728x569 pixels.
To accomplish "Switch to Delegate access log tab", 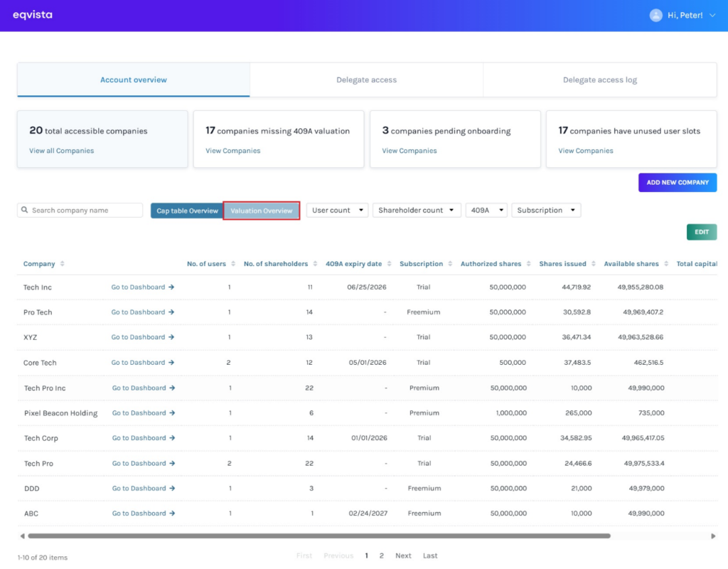I will tap(599, 80).
